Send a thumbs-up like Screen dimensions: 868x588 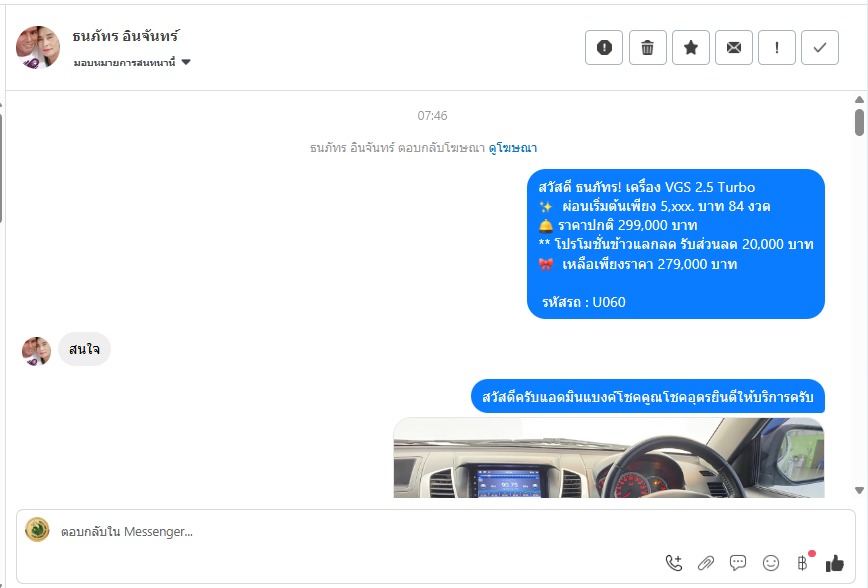point(835,563)
